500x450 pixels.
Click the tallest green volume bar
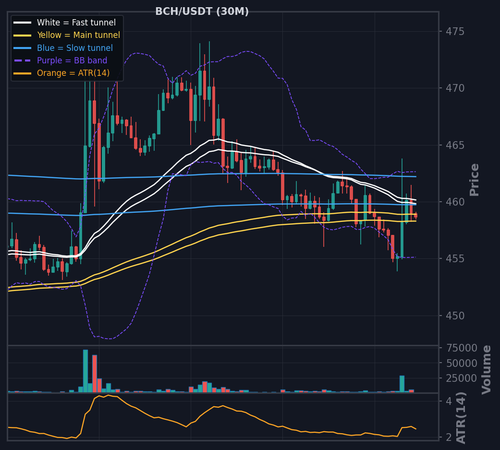click(85, 371)
